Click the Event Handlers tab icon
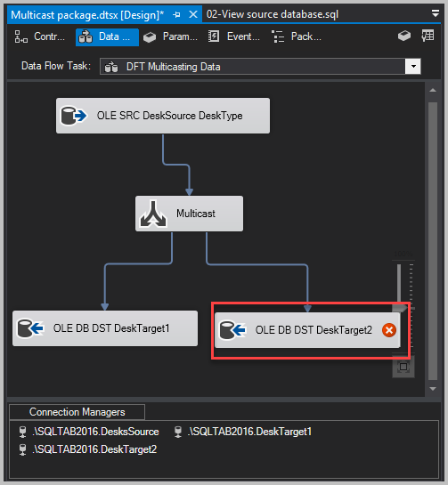This screenshot has height=485, width=448. [214, 36]
